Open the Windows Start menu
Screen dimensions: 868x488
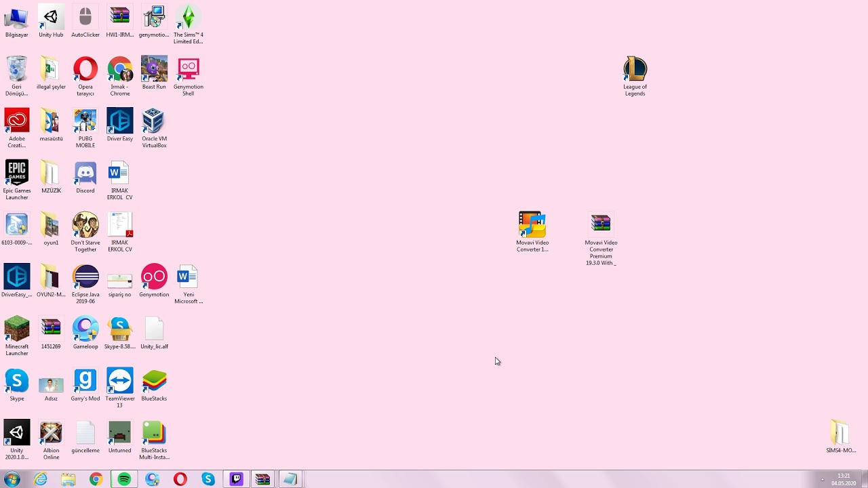pos(12,479)
